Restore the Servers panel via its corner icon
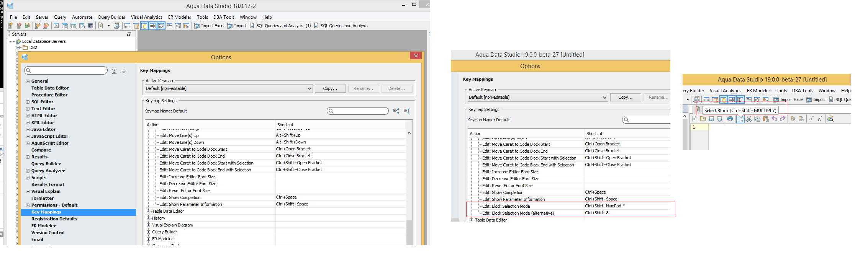The image size is (868, 264). coord(129,34)
